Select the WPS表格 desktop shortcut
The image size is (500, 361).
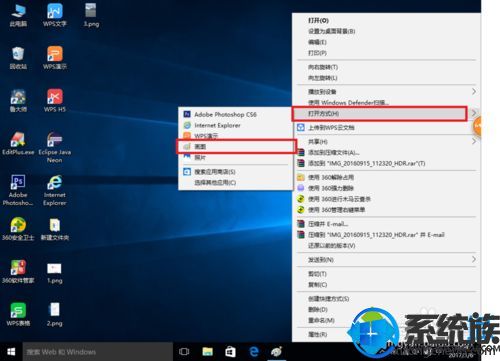(x=18, y=314)
